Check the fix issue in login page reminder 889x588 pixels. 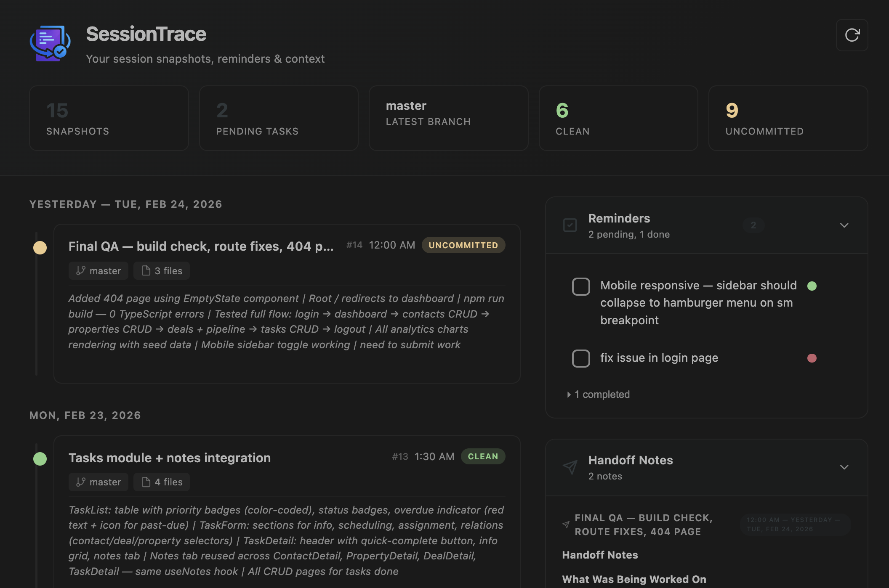(581, 358)
